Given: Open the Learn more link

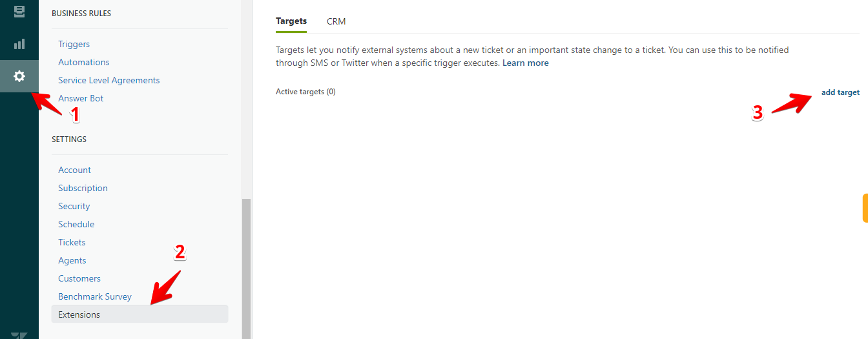Looking at the screenshot, I should coord(525,63).
